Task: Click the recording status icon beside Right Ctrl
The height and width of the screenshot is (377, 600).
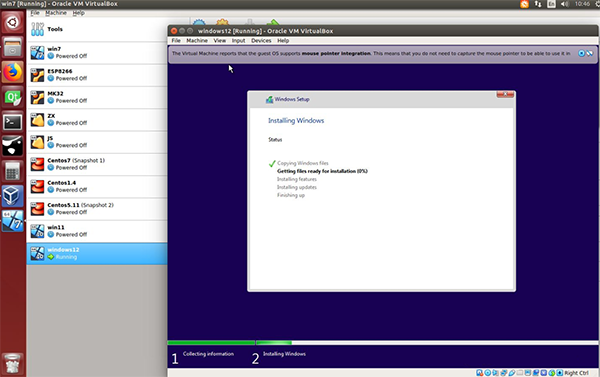Action: [536, 373]
